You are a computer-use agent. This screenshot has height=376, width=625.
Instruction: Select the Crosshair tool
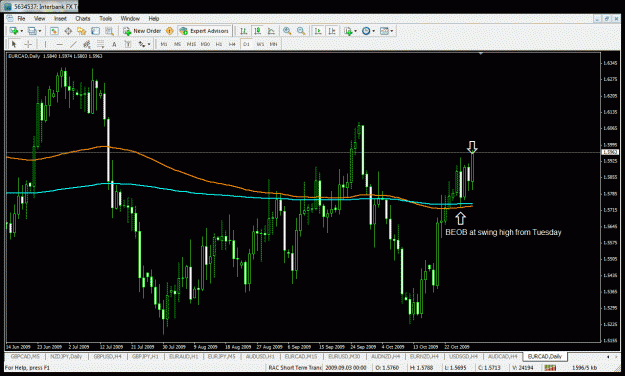tap(28, 44)
